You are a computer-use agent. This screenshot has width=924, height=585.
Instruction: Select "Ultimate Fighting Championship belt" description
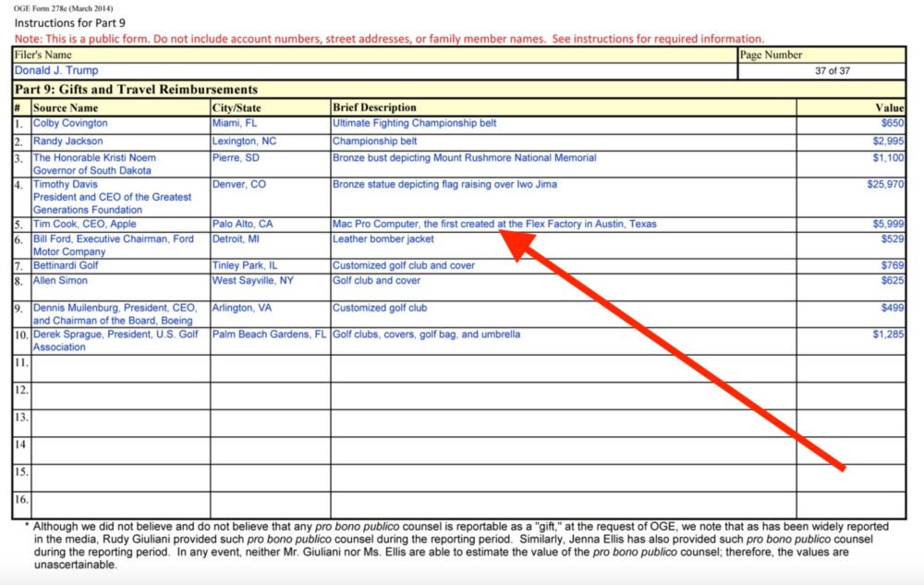click(x=414, y=123)
